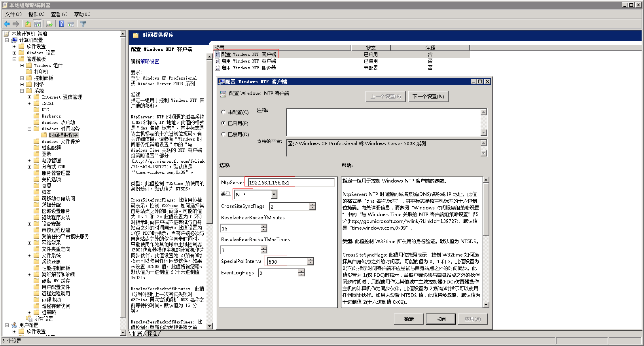This screenshot has width=644, height=346.
Task: Collapse the 计算机配置 tree node
Action: click(x=7, y=40)
